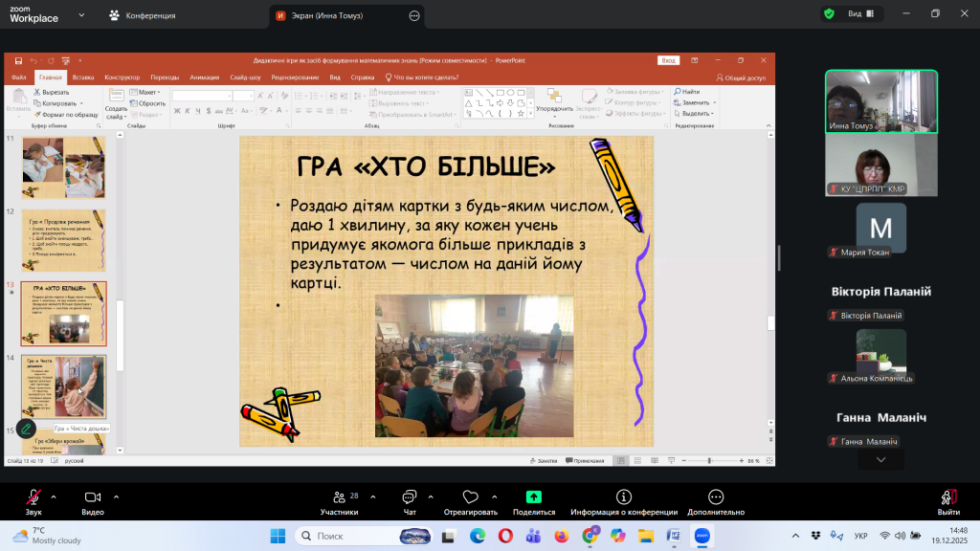Open Conference information icon
This screenshot has height=551, width=980.
pos(624,497)
